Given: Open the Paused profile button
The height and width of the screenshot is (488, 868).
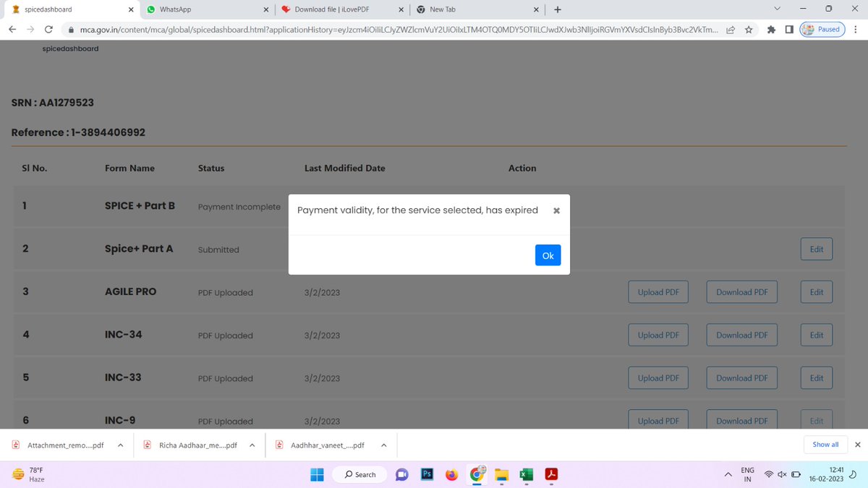Looking at the screenshot, I should (x=822, y=30).
